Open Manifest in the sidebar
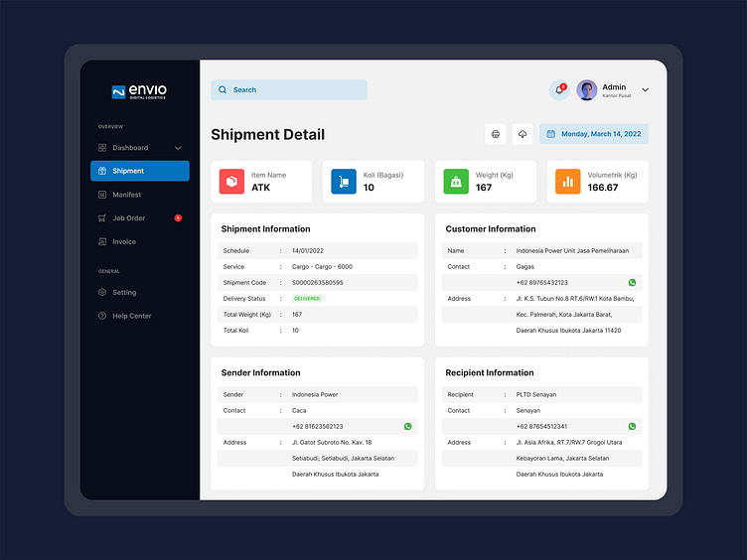 [x=126, y=195]
